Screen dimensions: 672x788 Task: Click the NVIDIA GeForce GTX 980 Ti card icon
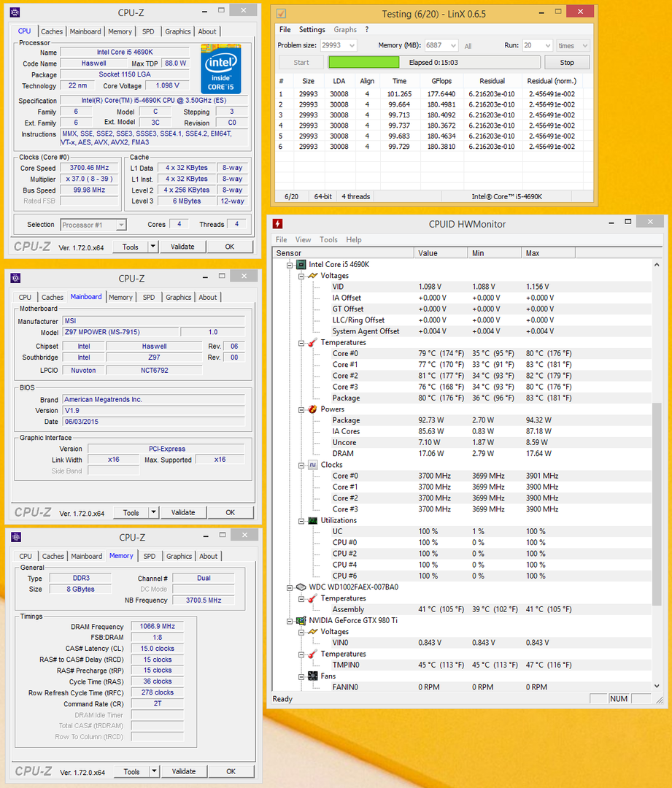click(x=301, y=620)
